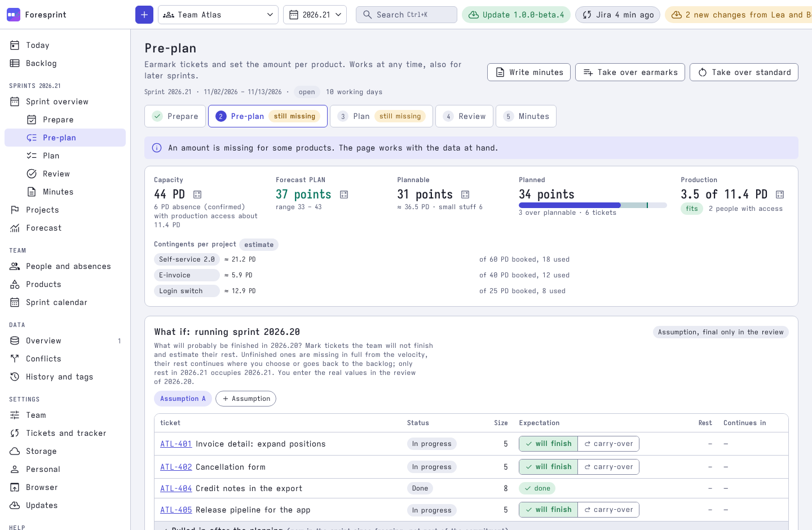Set ATL-402 to carry-over
Screen dimensions: 812x530
[x=608, y=467]
